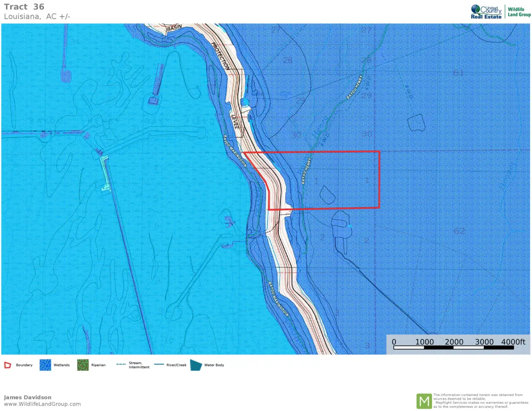
Task: Select the Stream, Intermittent legend line
Action: [x=121, y=364]
